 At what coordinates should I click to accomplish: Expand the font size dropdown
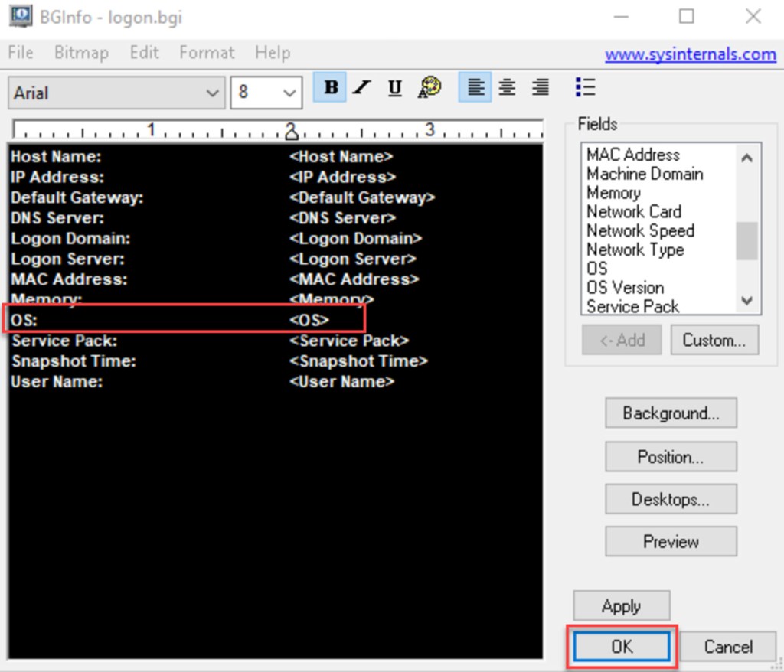pos(289,93)
